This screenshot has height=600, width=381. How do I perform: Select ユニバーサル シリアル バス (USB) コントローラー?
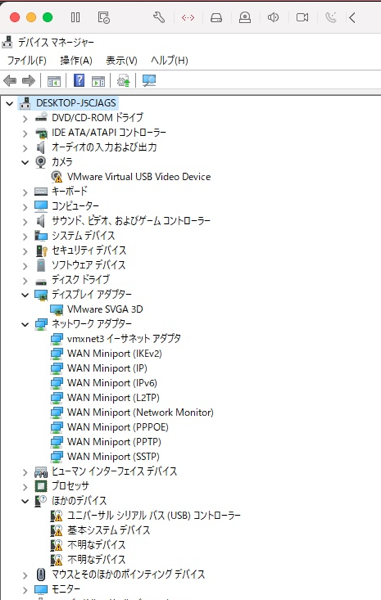(154, 515)
